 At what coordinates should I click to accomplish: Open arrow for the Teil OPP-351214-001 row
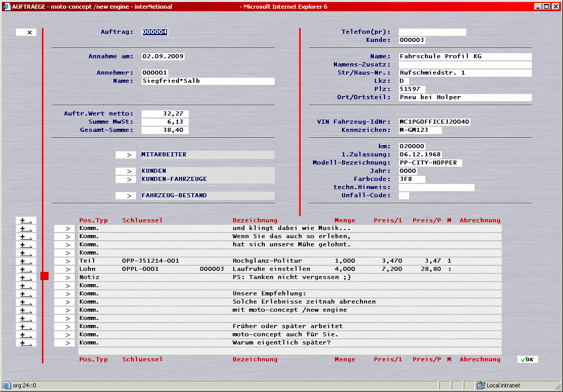point(64,261)
